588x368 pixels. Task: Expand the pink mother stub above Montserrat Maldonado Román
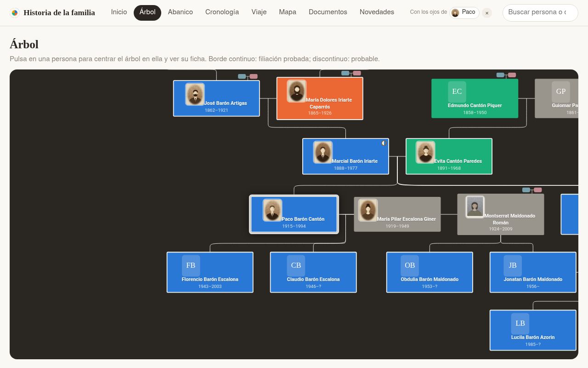(x=537, y=190)
